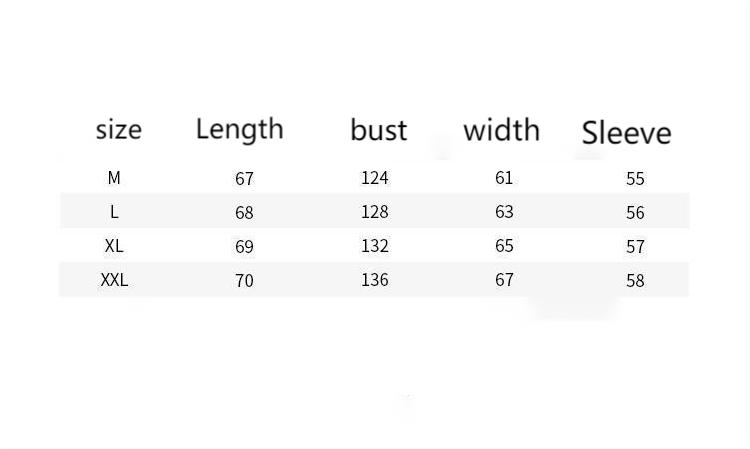This screenshot has width=750, height=449.
Task: Select the "Sleeve" column header
Action: [626, 132]
